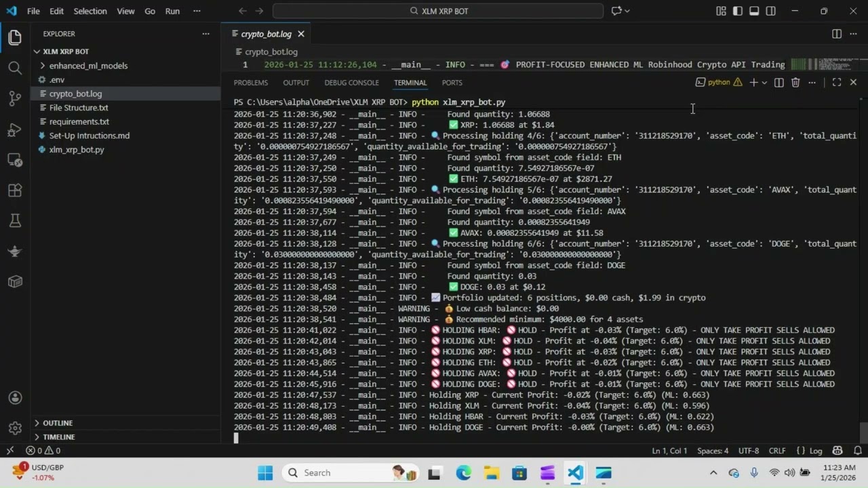Viewport: 868px width, 488px height.
Task: Open the Explorer view in activity bar
Action: coord(15,37)
